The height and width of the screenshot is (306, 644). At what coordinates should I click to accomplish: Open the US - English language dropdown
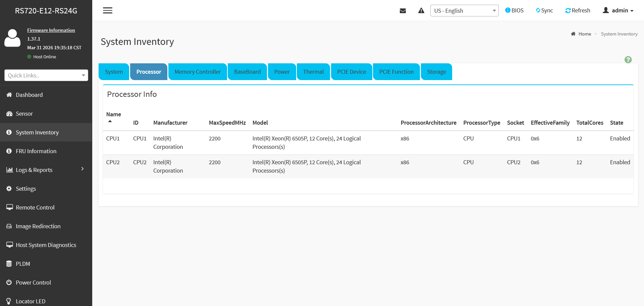tap(464, 11)
